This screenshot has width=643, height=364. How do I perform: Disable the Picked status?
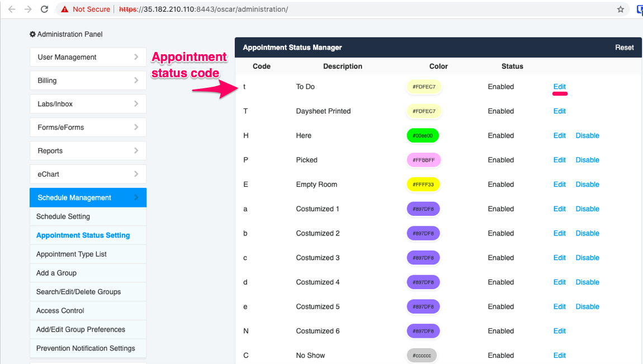[587, 160]
